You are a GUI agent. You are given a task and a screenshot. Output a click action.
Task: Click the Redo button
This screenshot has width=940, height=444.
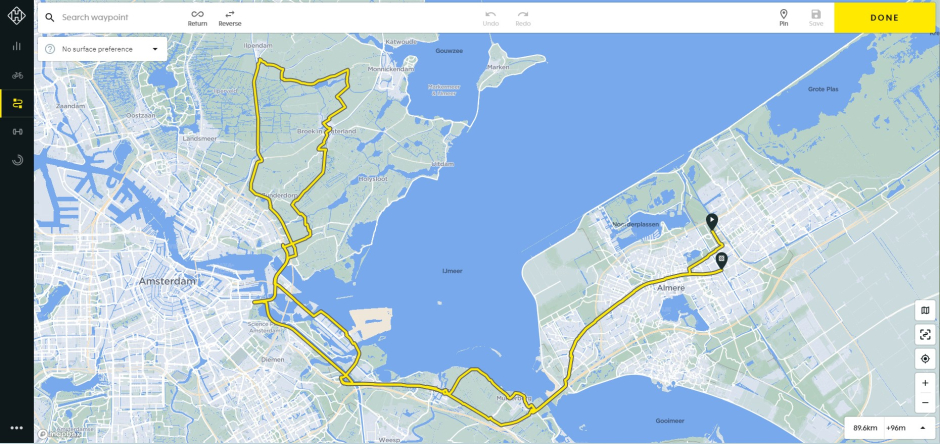pos(523,18)
